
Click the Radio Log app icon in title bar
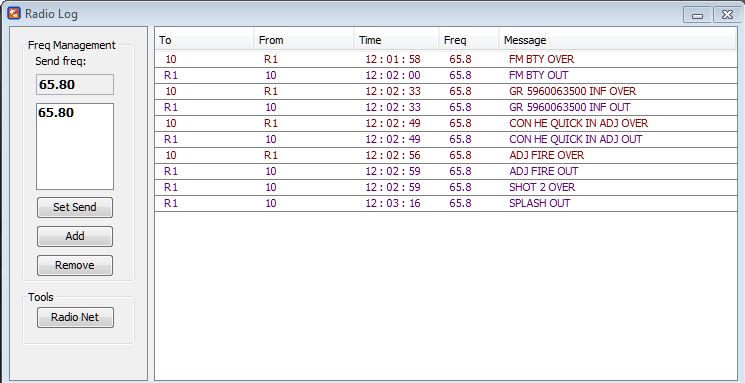point(14,13)
